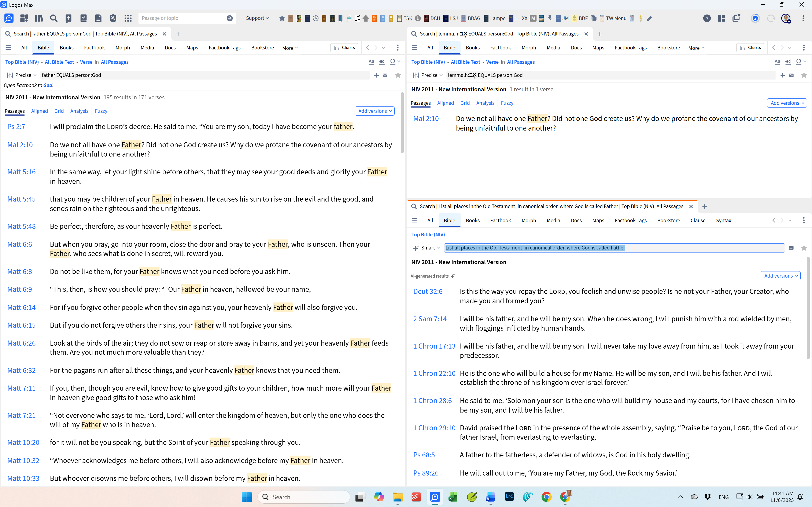Open the Matt 5:16 verse link
This screenshot has width=812, height=507.
[22, 172]
